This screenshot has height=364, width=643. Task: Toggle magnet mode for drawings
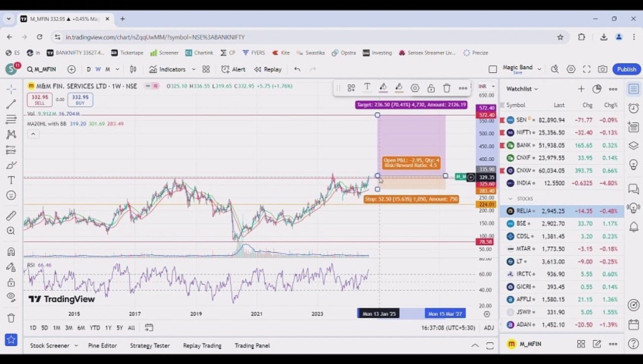(11, 252)
